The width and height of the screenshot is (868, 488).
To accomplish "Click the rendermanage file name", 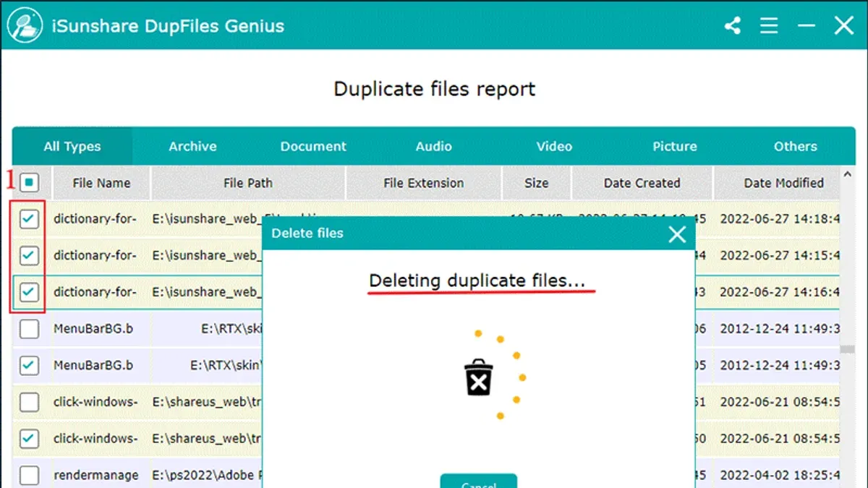I will click(96, 475).
